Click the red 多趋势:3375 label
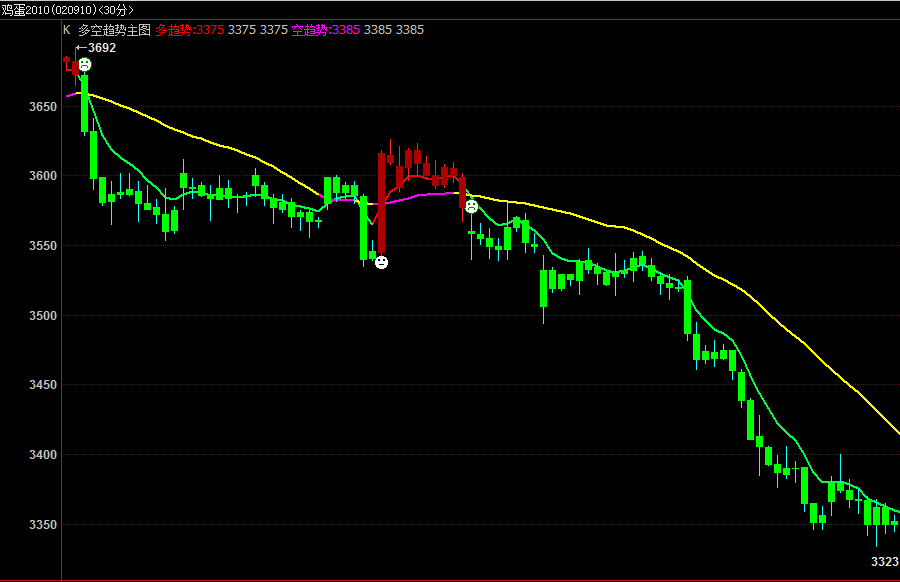 coord(189,30)
